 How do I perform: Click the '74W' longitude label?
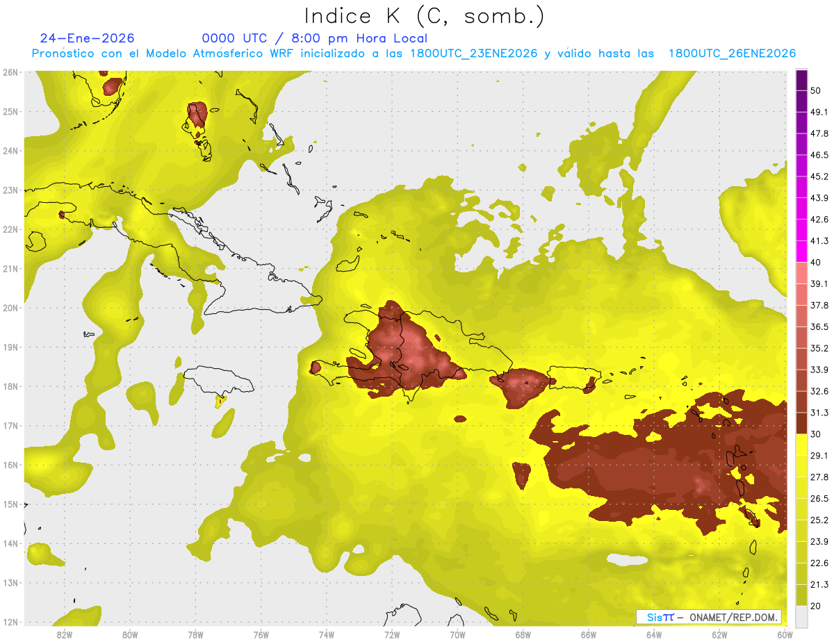[326, 635]
